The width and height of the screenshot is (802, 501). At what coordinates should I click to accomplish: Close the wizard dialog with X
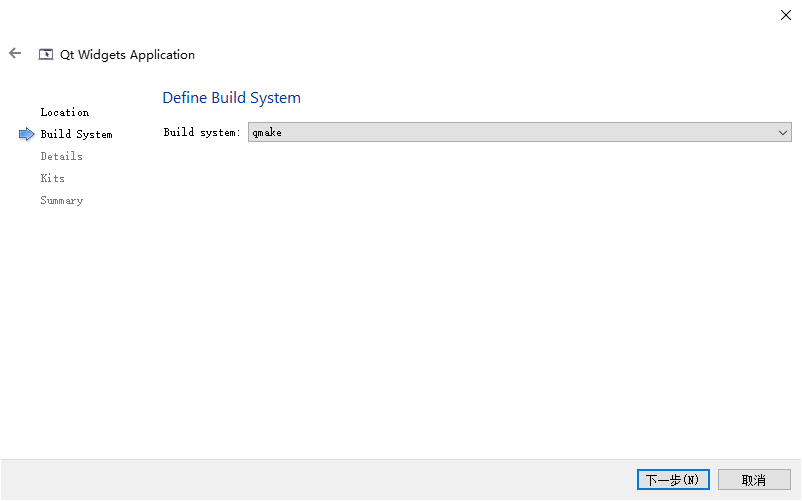coord(786,15)
